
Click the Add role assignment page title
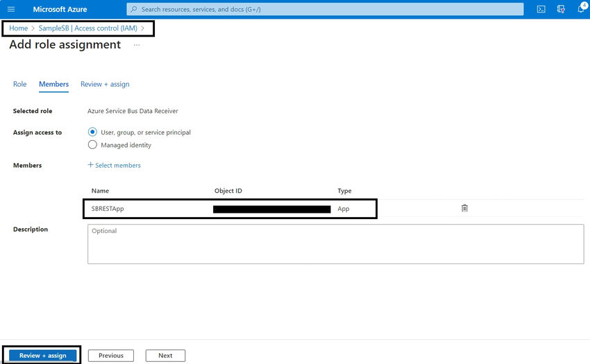point(65,44)
